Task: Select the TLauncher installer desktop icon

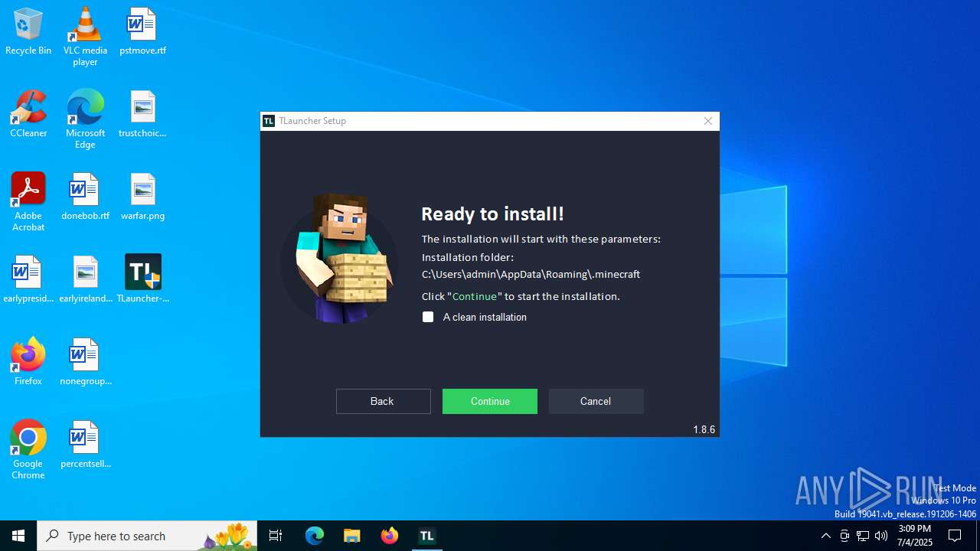Action: click(x=142, y=279)
